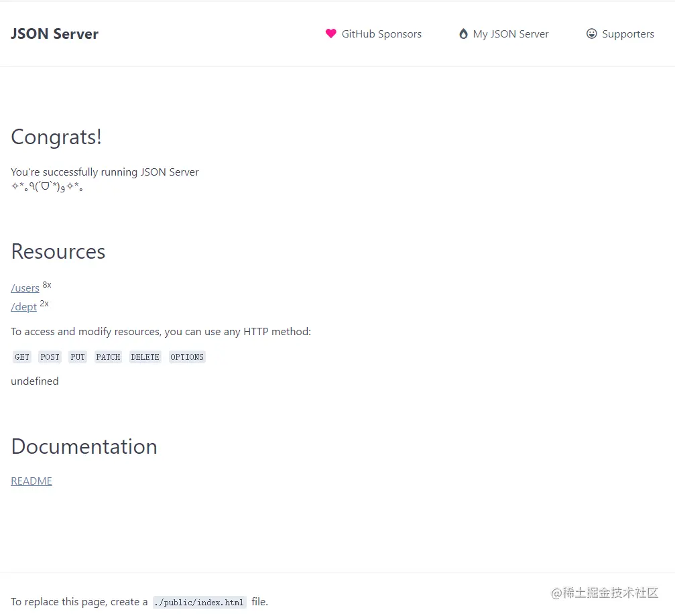
Task: Click the undefined text below methods
Action: click(x=35, y=381)
